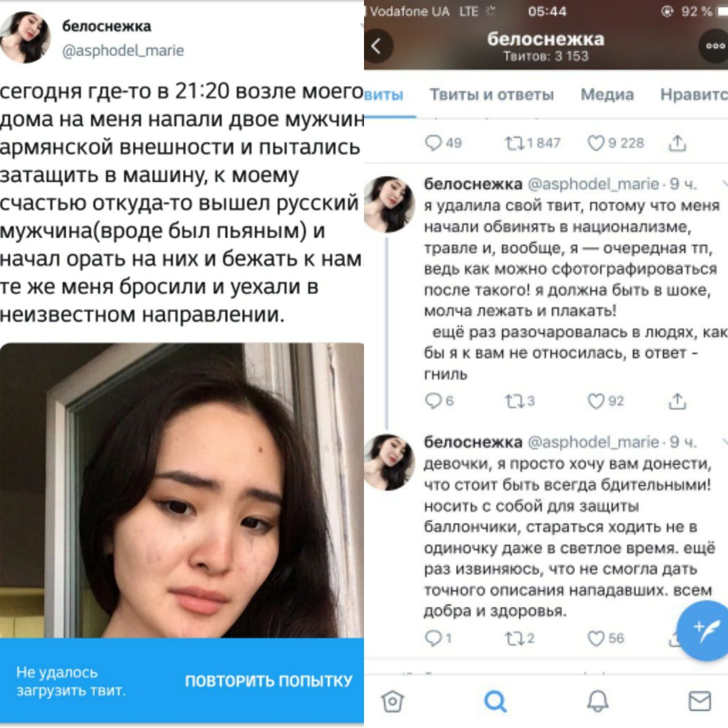This screenshot has width=728, height=728.
Task: Switch to the Медиа tab
Action: click(x=607, y=94)
